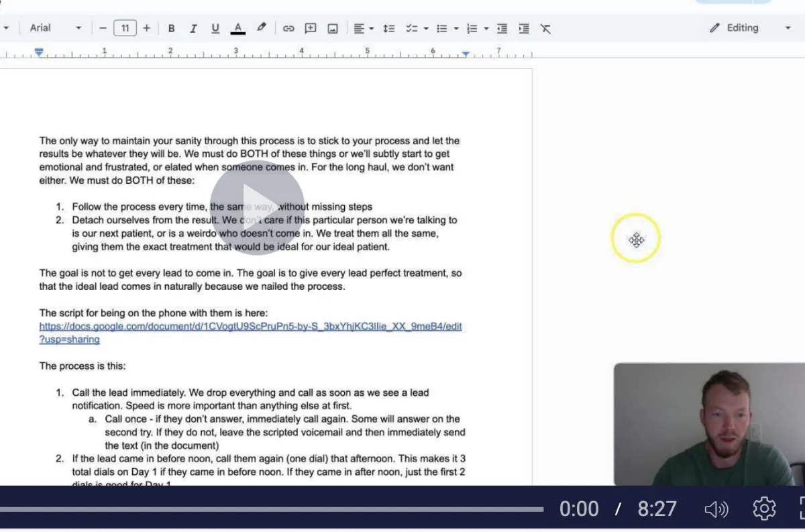This screenshot has width=805, height=532.
Task: Click "The script for being on the phone" line
Action: pos(154,313)
